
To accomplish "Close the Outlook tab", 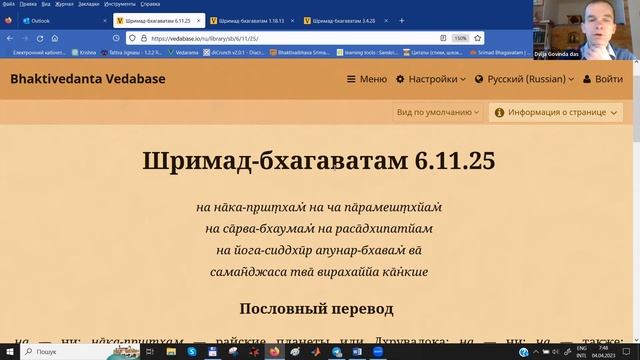I will 105,20.
